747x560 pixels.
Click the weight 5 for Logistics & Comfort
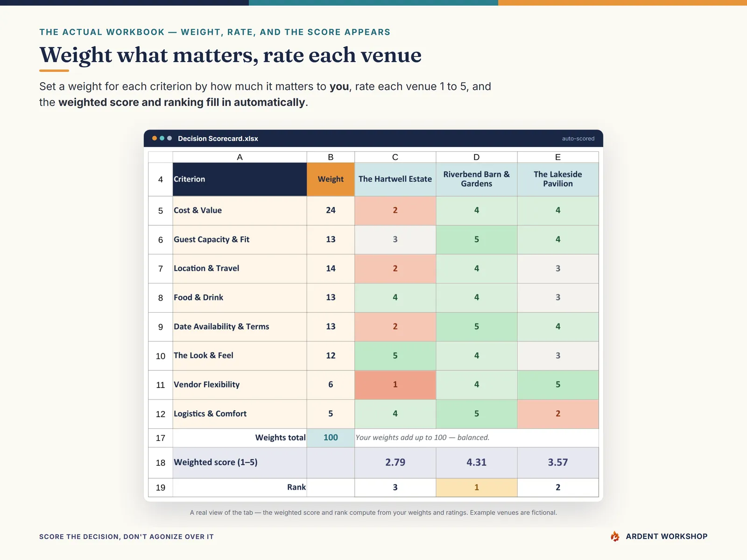pos(331,413)
